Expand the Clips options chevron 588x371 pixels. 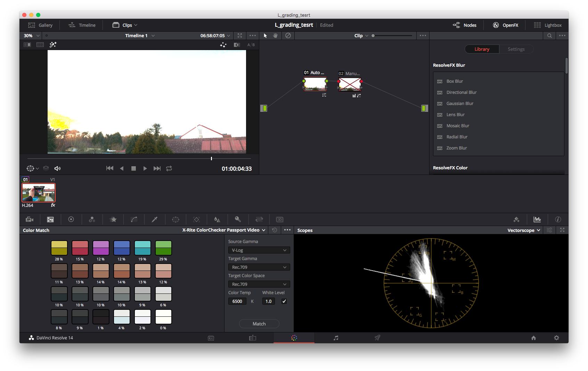point(136,25)
